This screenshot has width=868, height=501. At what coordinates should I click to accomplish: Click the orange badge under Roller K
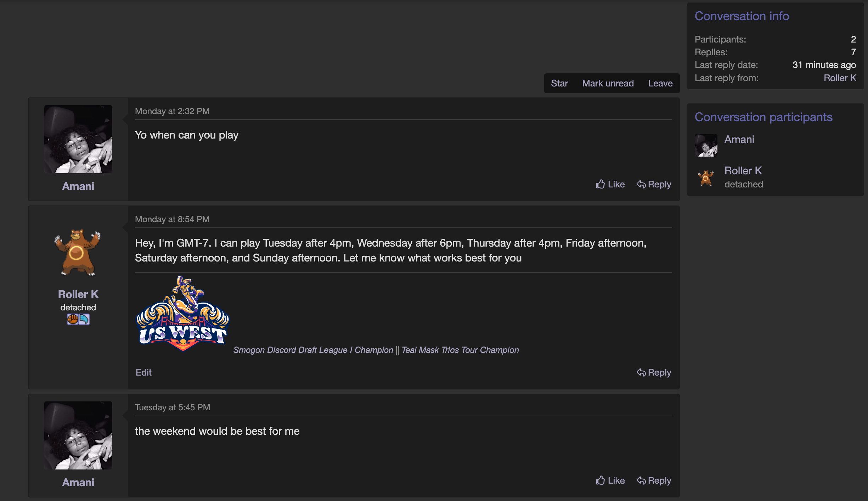tap(73, 319)
